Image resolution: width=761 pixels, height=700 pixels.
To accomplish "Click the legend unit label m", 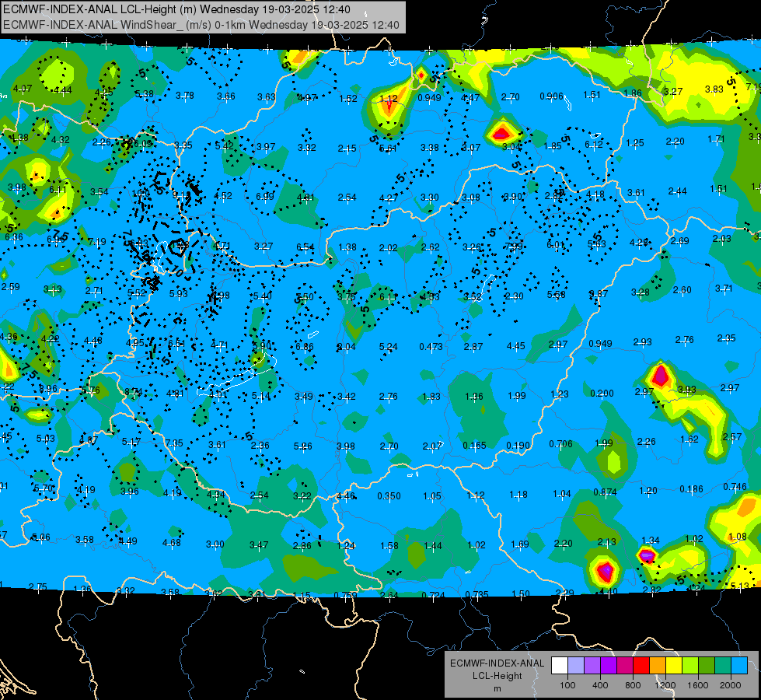I will click(497, 689).
